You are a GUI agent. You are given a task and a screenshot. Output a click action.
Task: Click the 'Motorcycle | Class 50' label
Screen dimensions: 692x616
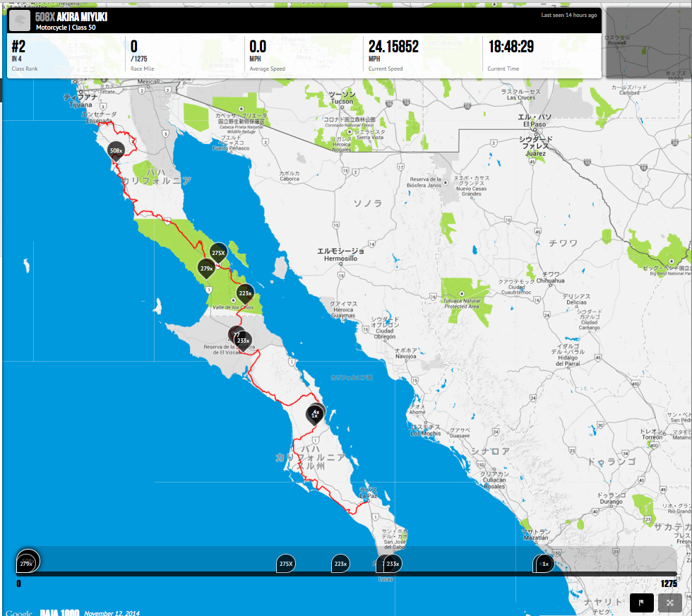(x=66, y=28)
